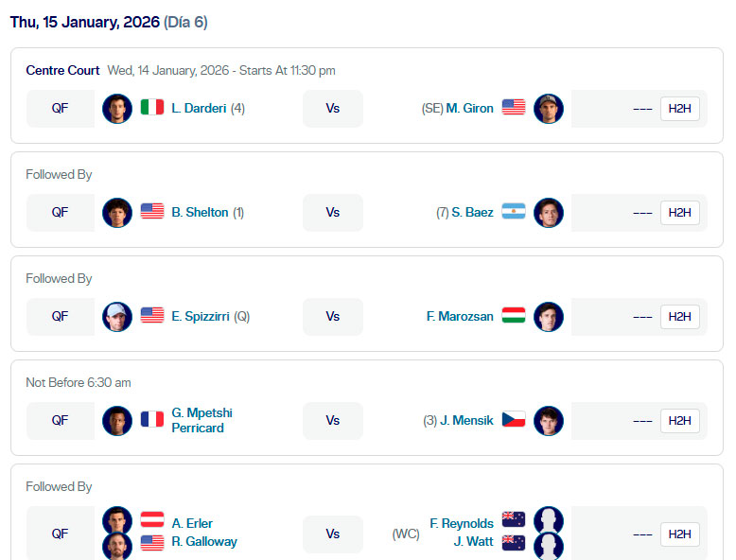Click the Argentina flag beside S. Baez
Screen dimensions: 736x560
(514, 212)
